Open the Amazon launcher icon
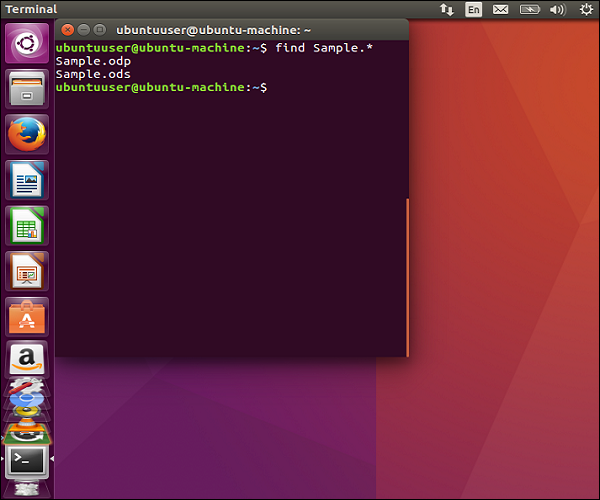Image resolution: width=600 pixels, height=500 pixels. pyautogui.click(x=27, y=358)
